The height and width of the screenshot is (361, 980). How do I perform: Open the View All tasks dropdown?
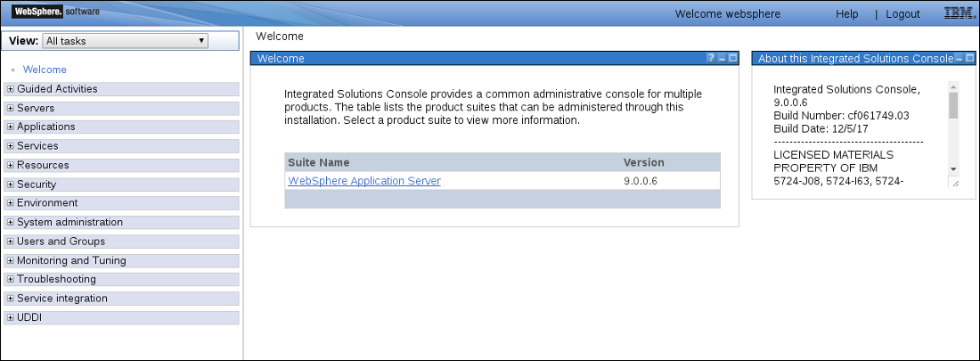coord(125,41)
